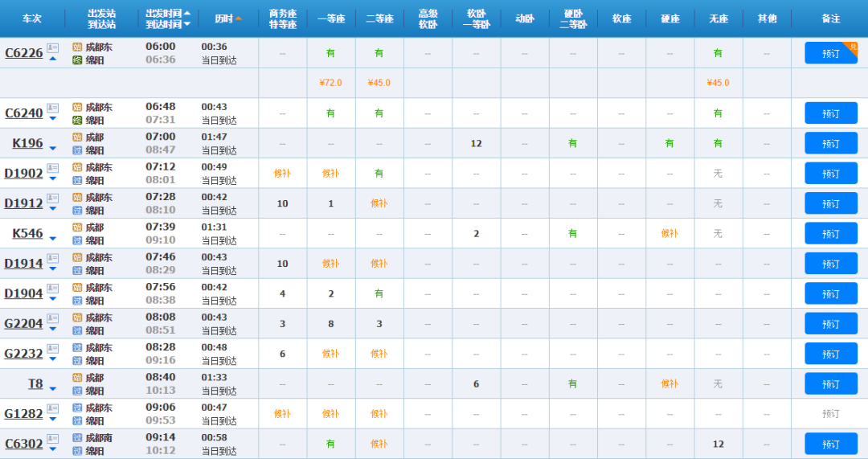Image resolution: width=868 pixels, height=459 pixels.
Task: Open the ID card icon beside train D1902
Action: tap(52, 168)
